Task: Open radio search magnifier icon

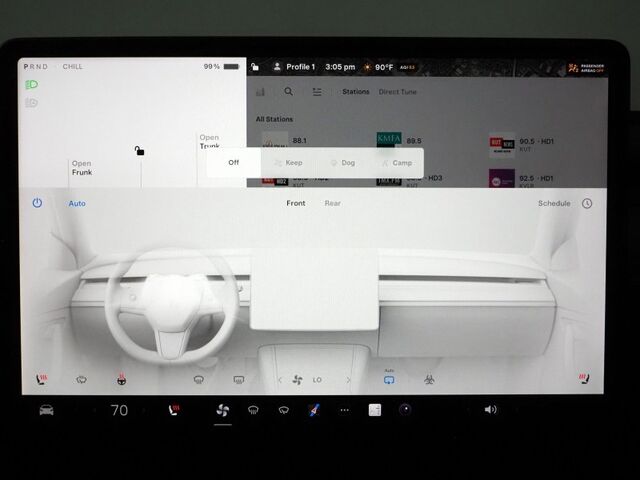Action: coord(288,92)
